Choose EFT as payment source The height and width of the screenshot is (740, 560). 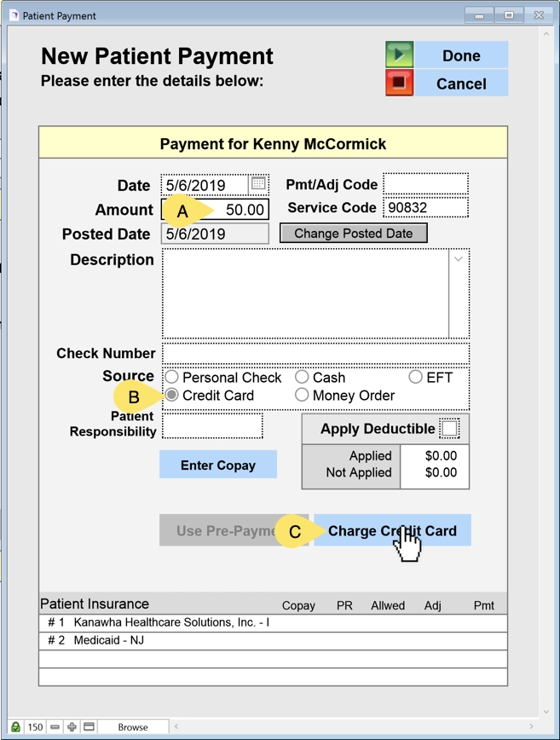click(x=415, y=377)
